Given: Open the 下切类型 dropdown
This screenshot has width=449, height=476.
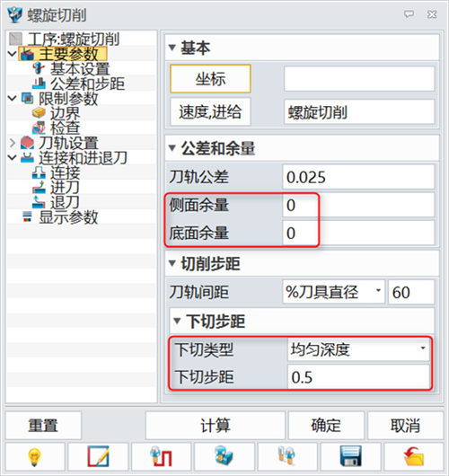Looking at the screenshot, I should click(358, 349).
